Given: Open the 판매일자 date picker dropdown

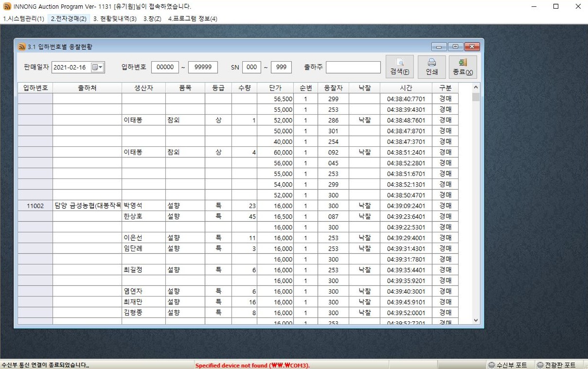Looking at the screenshot, I should 99,68.
